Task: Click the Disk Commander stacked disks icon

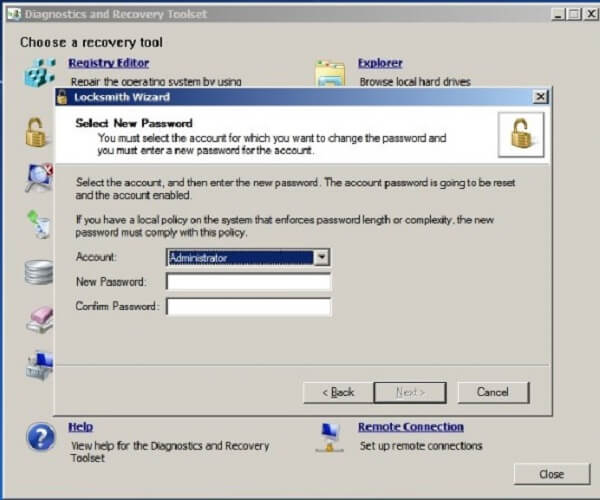Action: click(x=39, y=272)
